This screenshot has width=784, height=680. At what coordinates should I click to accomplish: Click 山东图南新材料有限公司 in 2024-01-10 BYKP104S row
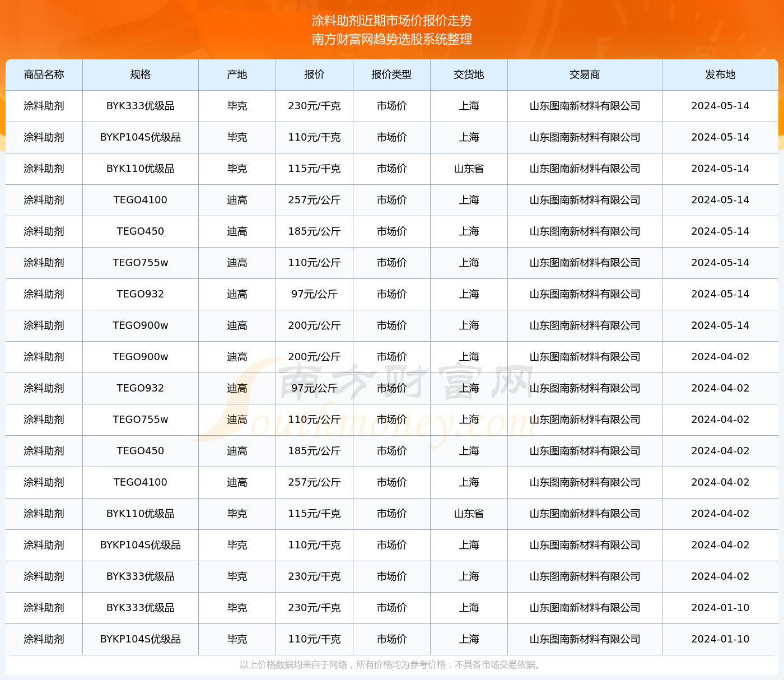[x=585, y=639]
